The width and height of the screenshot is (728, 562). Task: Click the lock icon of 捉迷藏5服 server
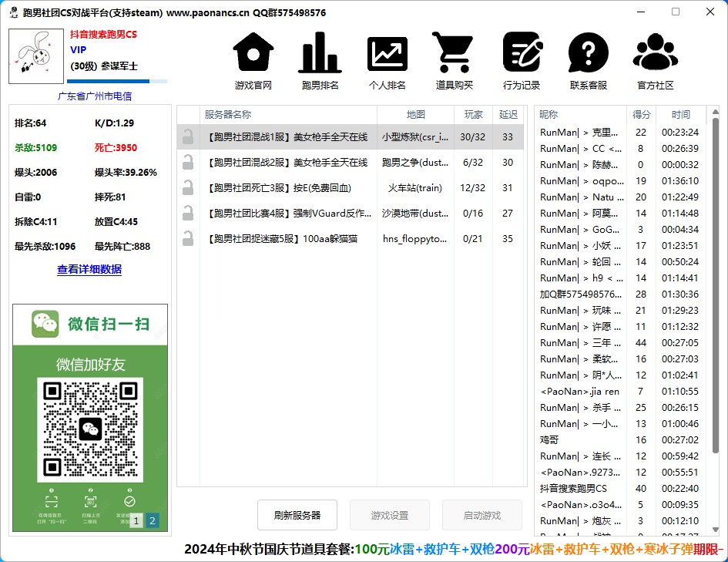pyautogui.click(x=188, y=239)
